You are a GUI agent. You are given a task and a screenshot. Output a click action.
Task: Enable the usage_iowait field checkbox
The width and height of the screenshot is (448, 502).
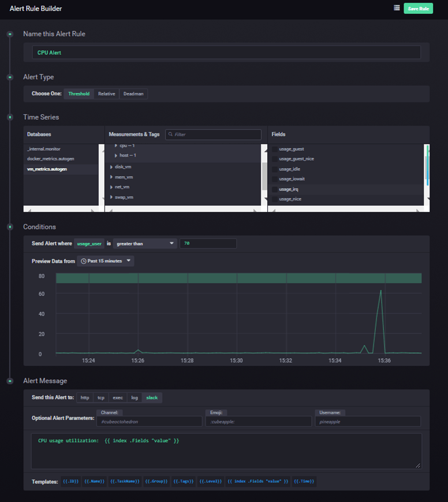[275, 179]
